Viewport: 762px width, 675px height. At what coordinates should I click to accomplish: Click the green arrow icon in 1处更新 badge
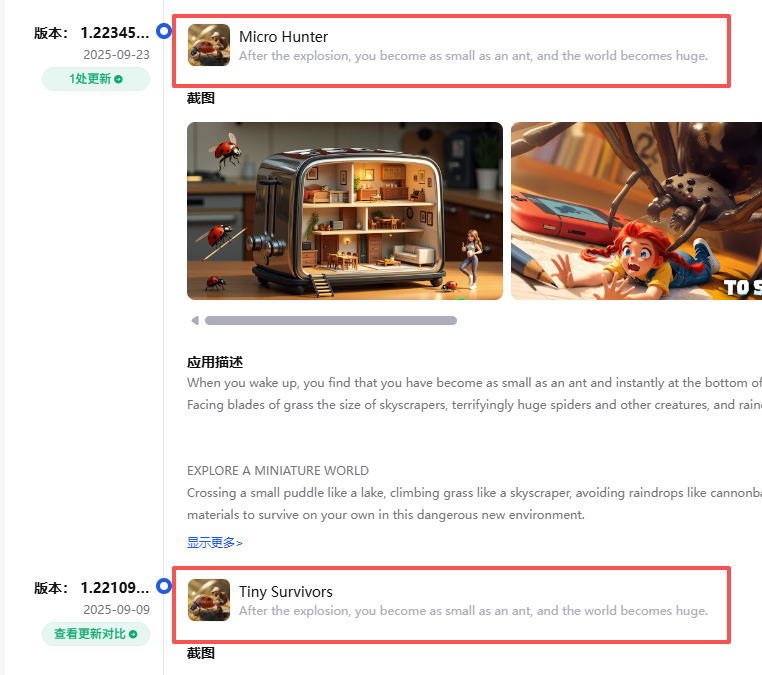pos(119,79)
